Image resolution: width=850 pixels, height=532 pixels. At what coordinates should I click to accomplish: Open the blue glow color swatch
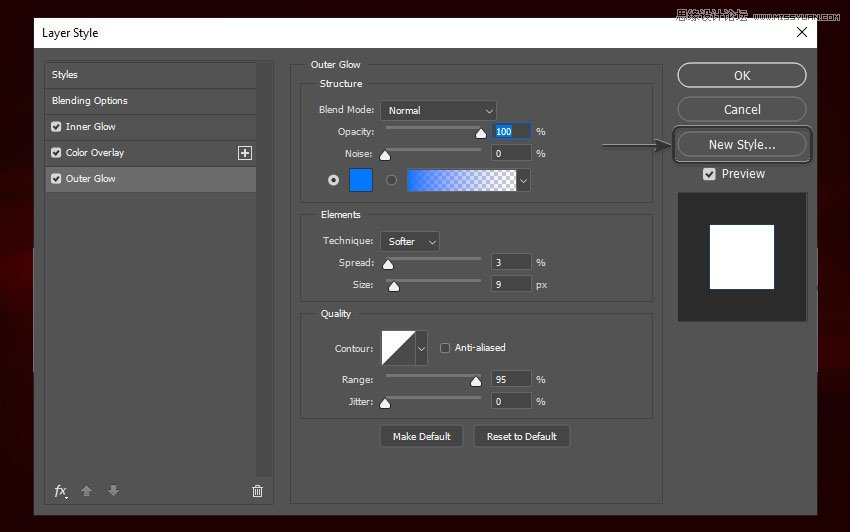(x=360, y=181)
